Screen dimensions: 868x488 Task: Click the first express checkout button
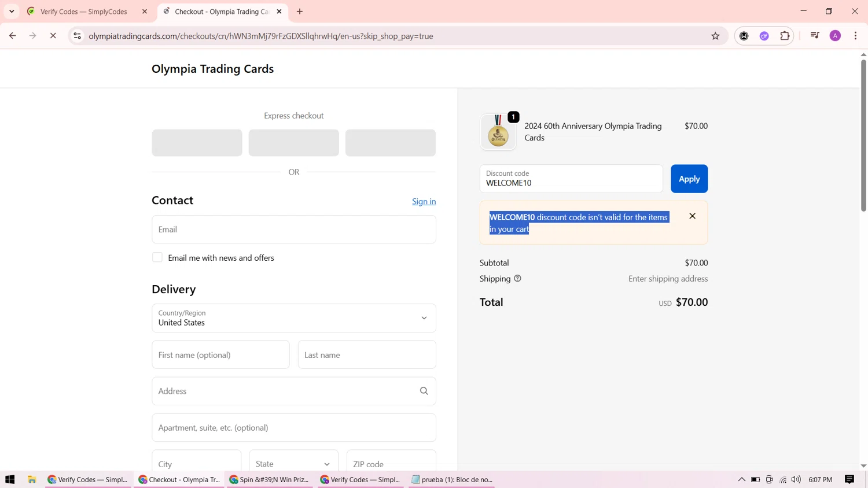click(197, 143)
